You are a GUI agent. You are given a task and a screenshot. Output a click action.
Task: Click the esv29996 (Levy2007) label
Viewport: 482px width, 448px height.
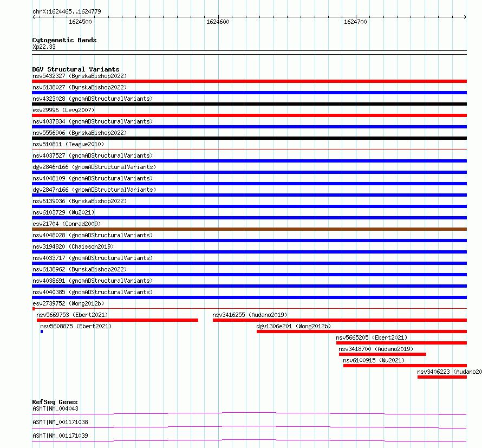point(63,110)
